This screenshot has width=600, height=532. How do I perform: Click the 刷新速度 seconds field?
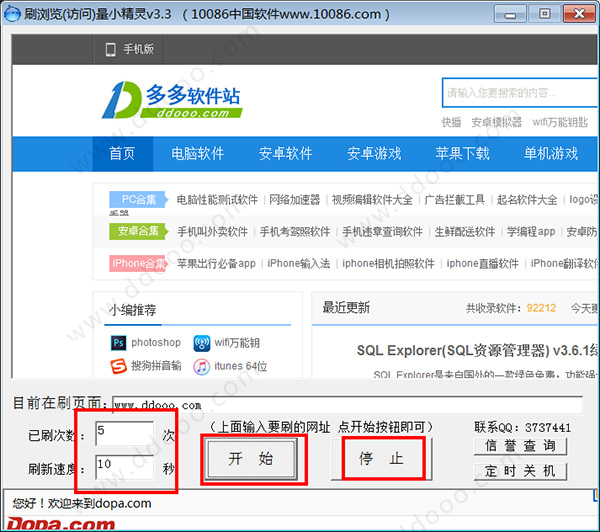[x=124, y=467]
